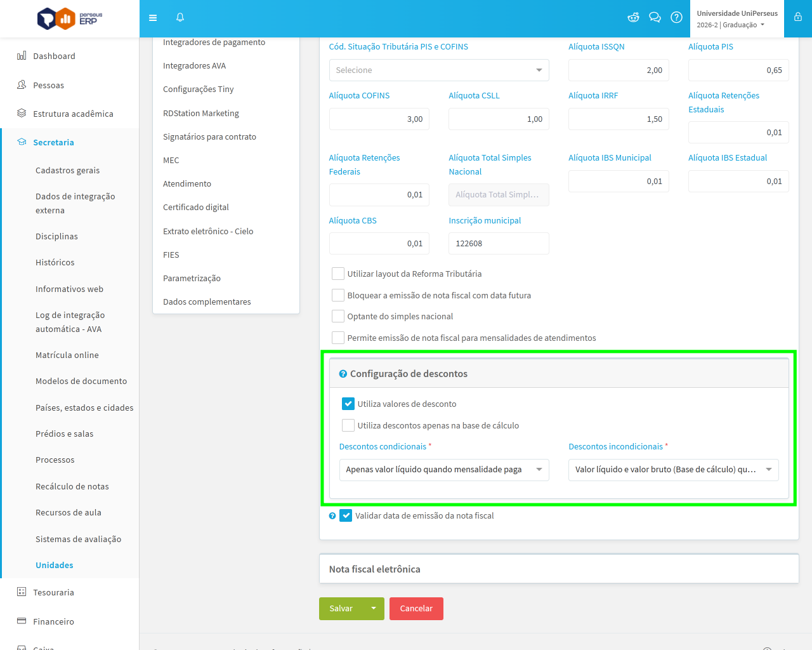Click the Alíquota ISSQN field
Screen dimensions: 812x650
point(619,70)
